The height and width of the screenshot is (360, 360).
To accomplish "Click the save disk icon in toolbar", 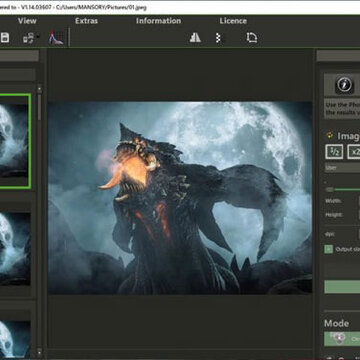I will coord(5,38).
